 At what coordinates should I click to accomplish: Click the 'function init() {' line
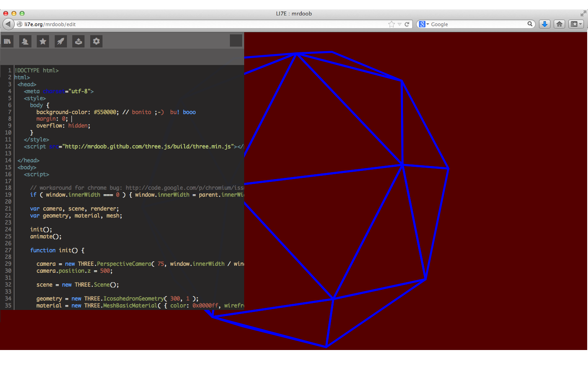point(57,250)
